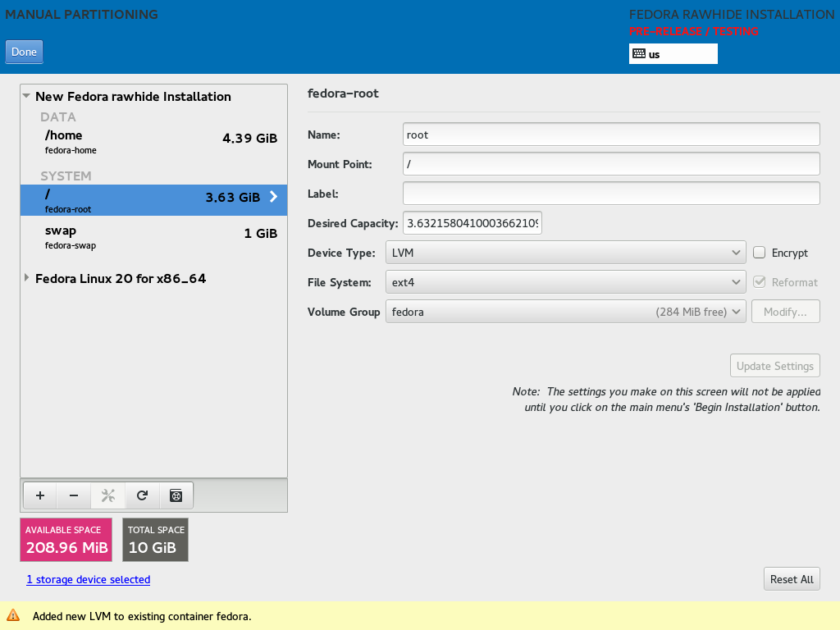Click the fedora-root heading title
This screenshot has width=840, height=630.
click(x=343, y=94)
